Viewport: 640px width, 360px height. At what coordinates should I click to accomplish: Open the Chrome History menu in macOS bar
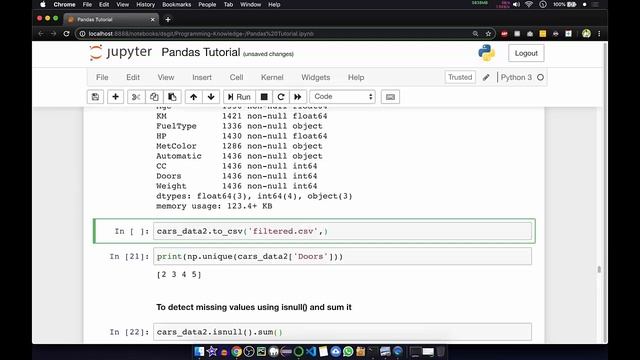145,4
